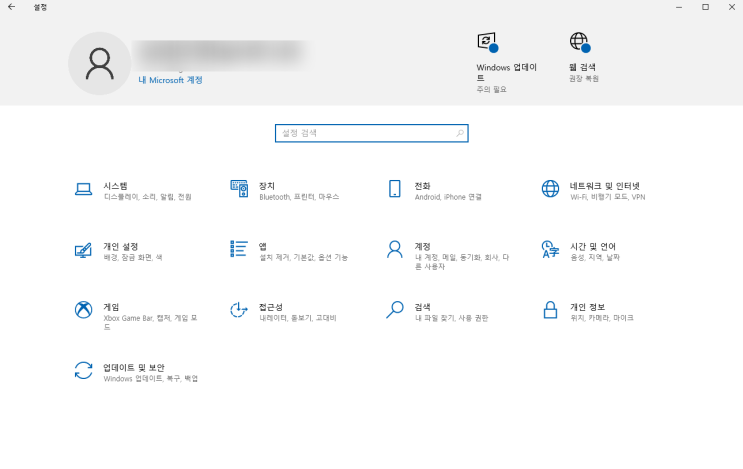The width and height of the screenshot is (743, 469).
Task: Click 'Android, iPhone 연결' description
Action: coord(448,197)
